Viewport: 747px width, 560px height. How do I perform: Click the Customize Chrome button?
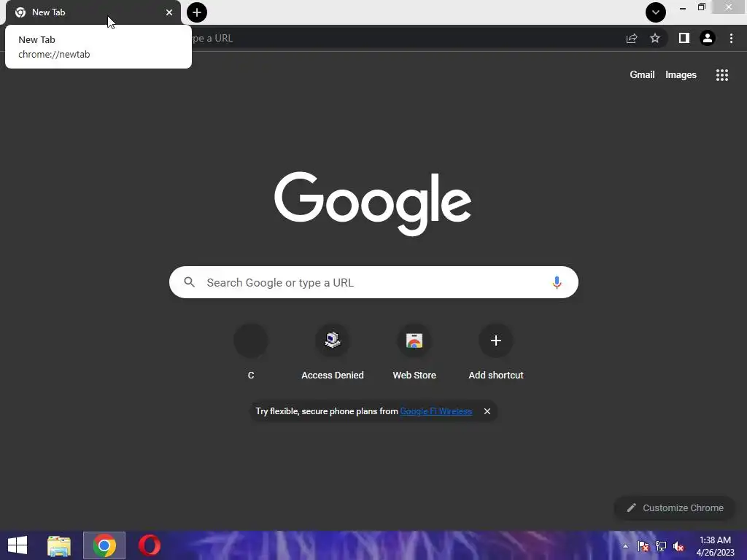pyautogui.click(x=675, y=508)
